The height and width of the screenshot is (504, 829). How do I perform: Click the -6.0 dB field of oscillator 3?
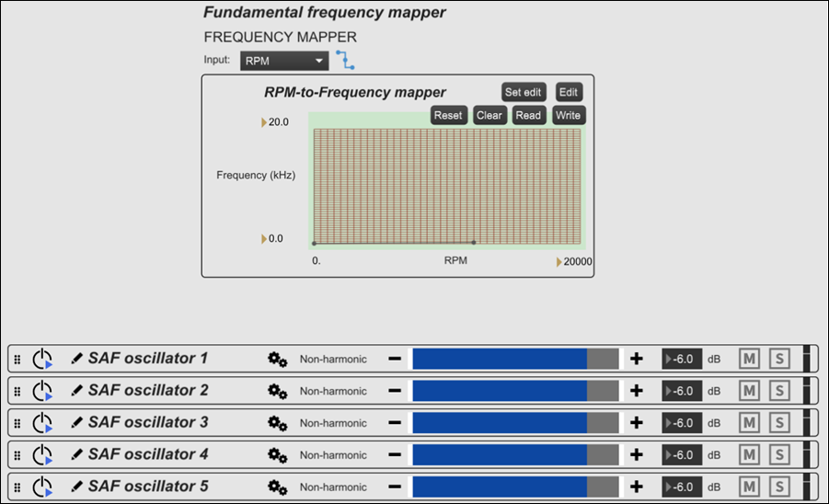(682, 423)
